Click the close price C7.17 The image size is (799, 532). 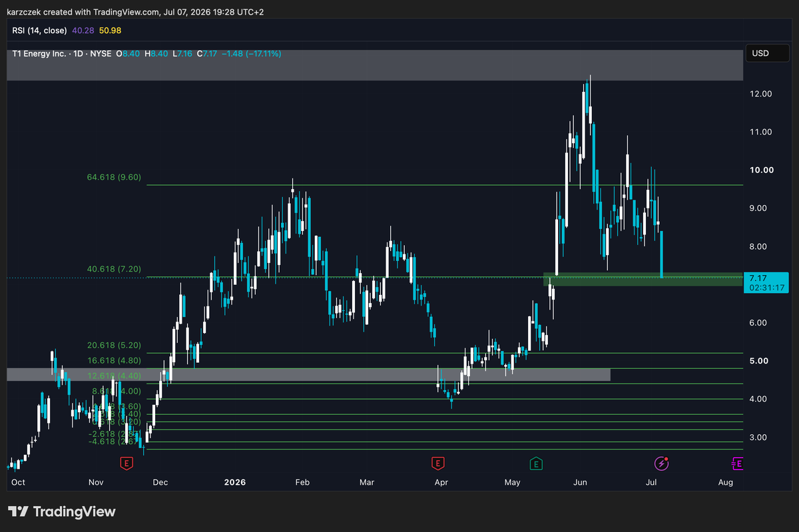click(x=208, y=53)
